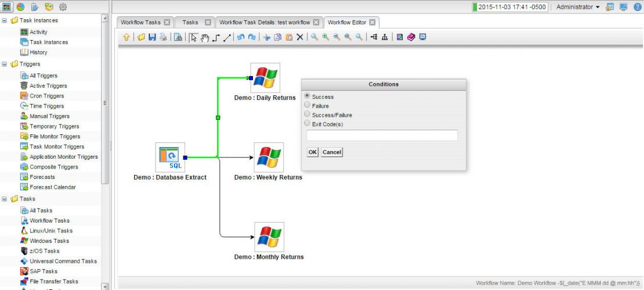Open File Monitor Triggers in the sidebar
The image size is (644, 290).
coord(55,137)
